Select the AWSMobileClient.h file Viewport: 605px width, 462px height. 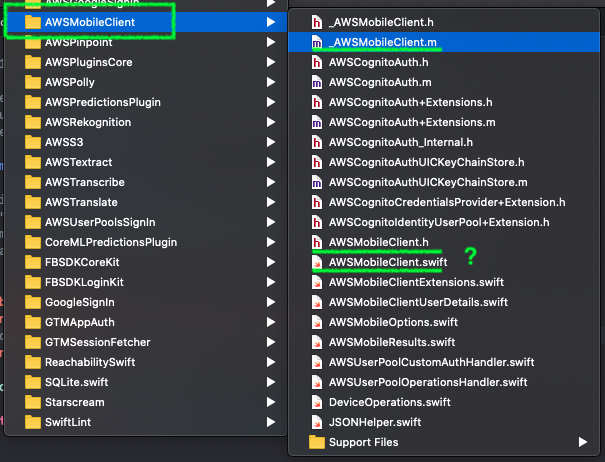[444, 242]
